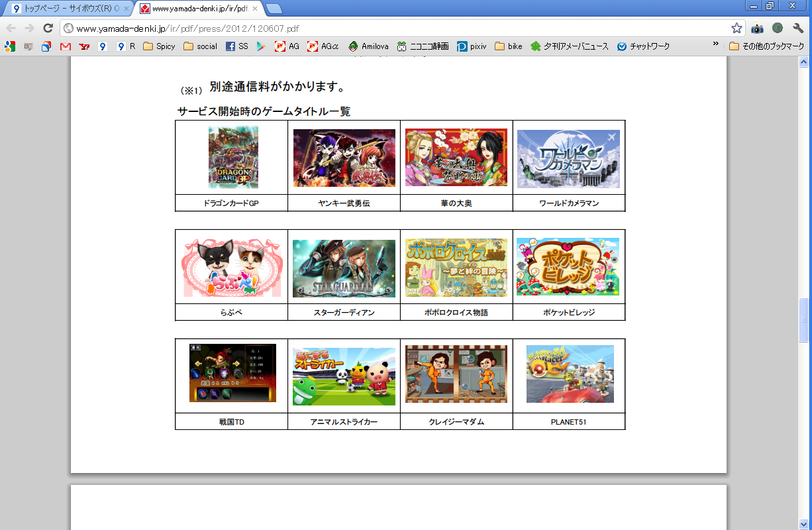Open the AGα bookmark

pyautogui.click(x=323, y=46)
